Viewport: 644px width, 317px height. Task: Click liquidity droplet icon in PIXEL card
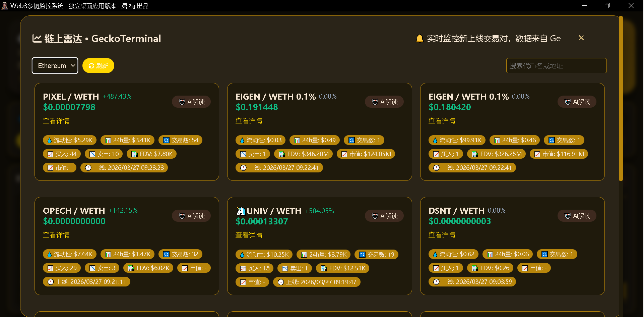[x=50, y=140]
